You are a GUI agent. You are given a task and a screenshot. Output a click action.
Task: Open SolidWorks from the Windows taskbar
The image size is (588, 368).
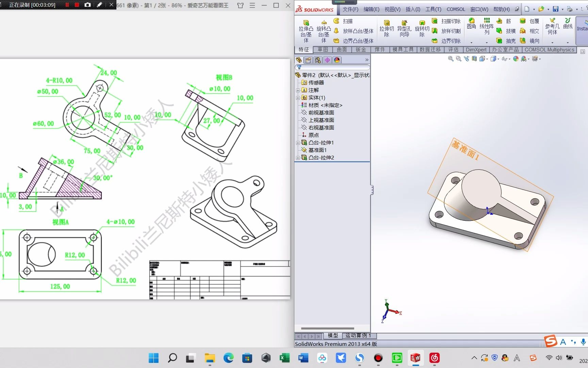coord(415,358)
